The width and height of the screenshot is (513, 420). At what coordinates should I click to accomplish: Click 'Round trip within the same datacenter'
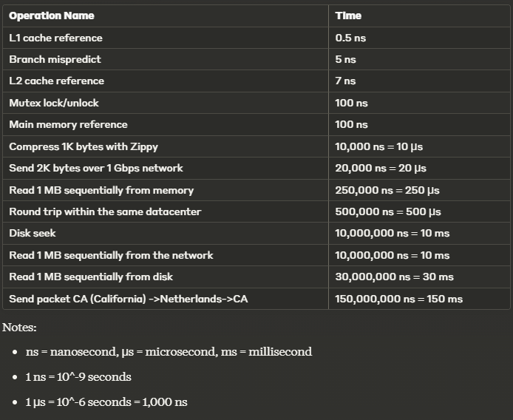pyautogui.click(x=105, y=211)
